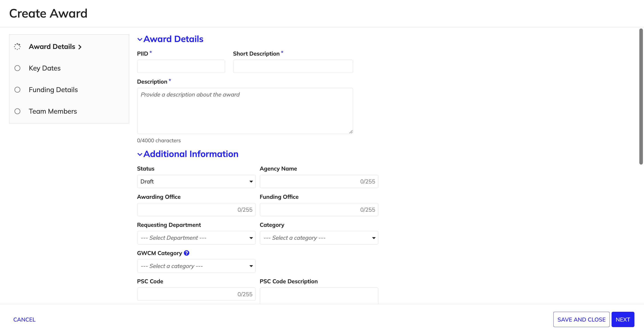Select the Key Dates step circle

(x=17, y=68)
